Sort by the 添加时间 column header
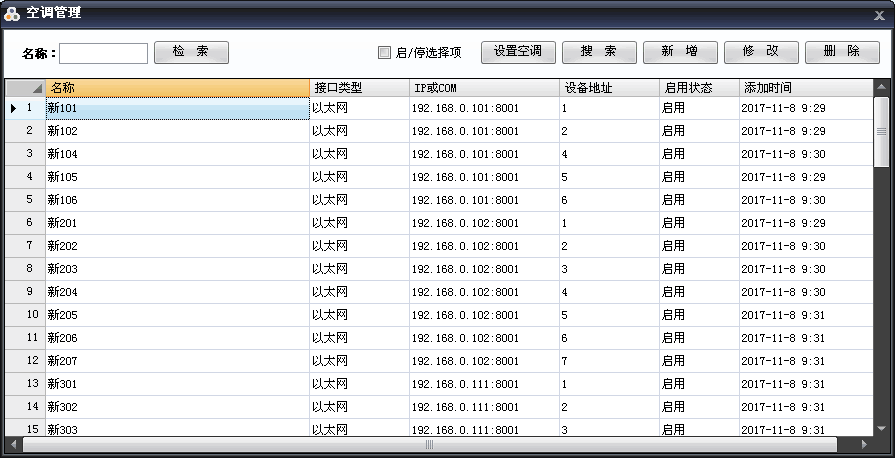The image size is (895, 458). pos(805,88)
